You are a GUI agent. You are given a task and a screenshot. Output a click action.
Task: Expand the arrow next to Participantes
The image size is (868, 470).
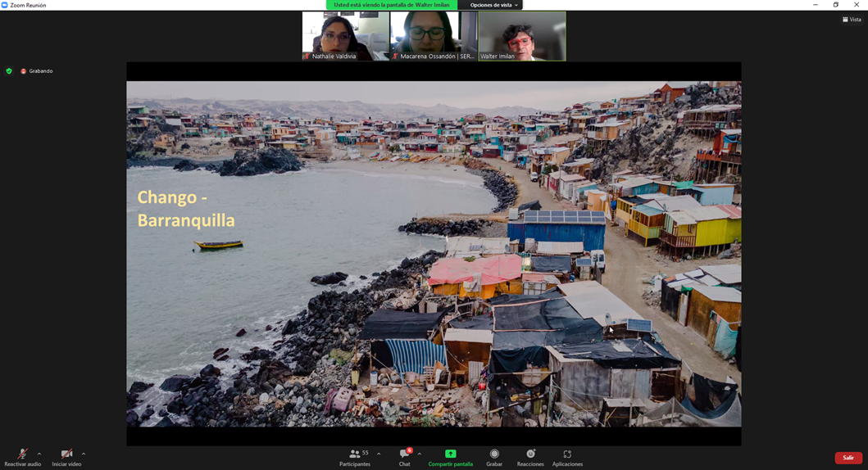[379, 454]
